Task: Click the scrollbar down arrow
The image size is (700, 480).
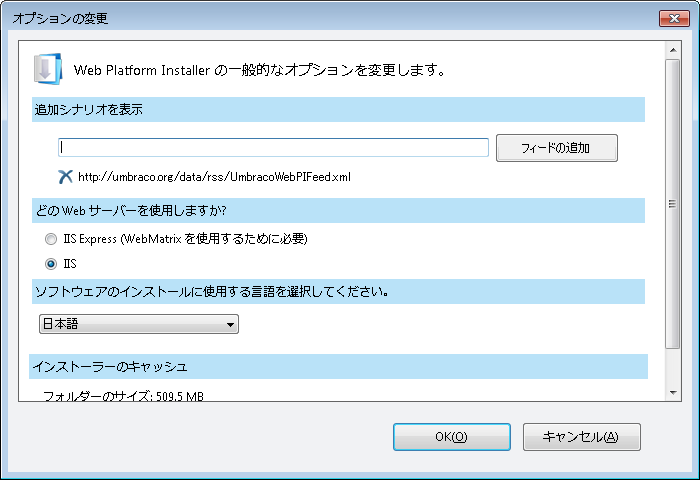Action: [673, 393]
